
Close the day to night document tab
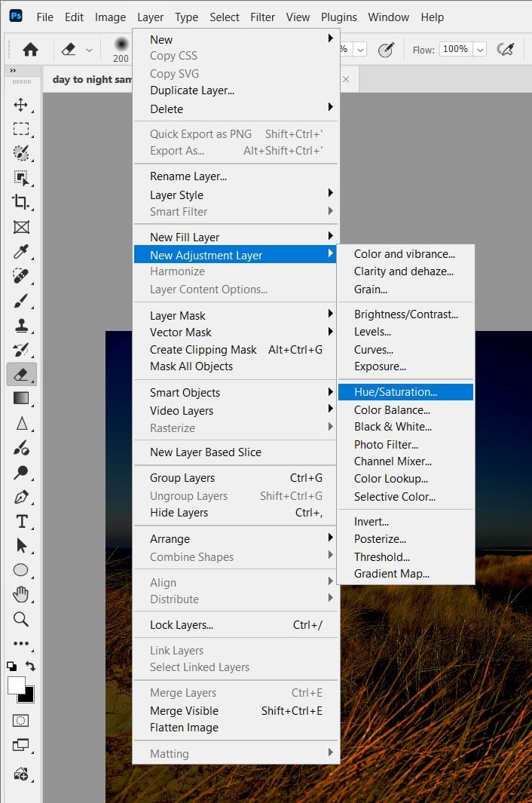[x=345, y=78]
